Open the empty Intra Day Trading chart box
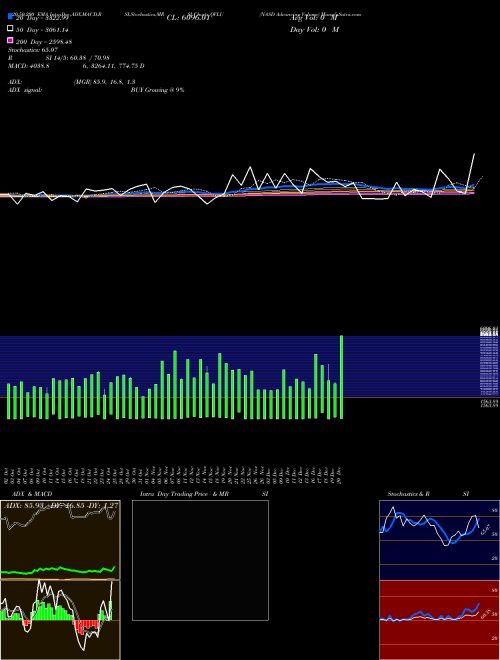500x660 pixels. coord(200,560)
